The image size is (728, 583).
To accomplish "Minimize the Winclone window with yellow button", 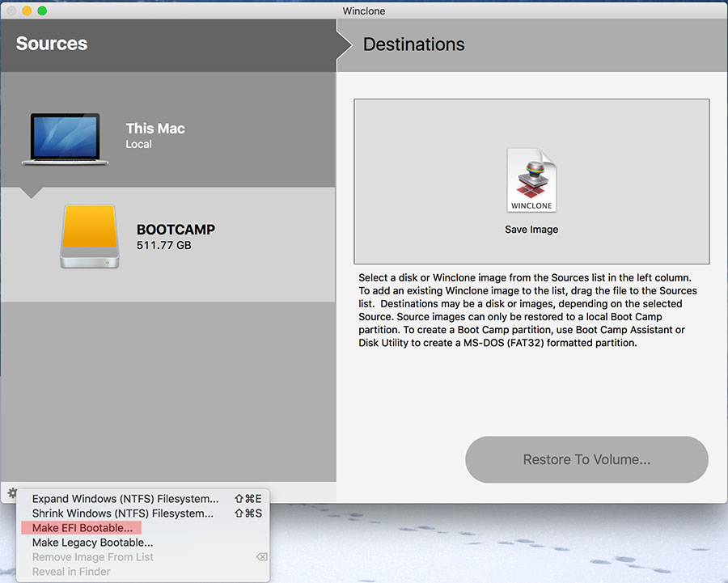I will (x=27, y=11).
